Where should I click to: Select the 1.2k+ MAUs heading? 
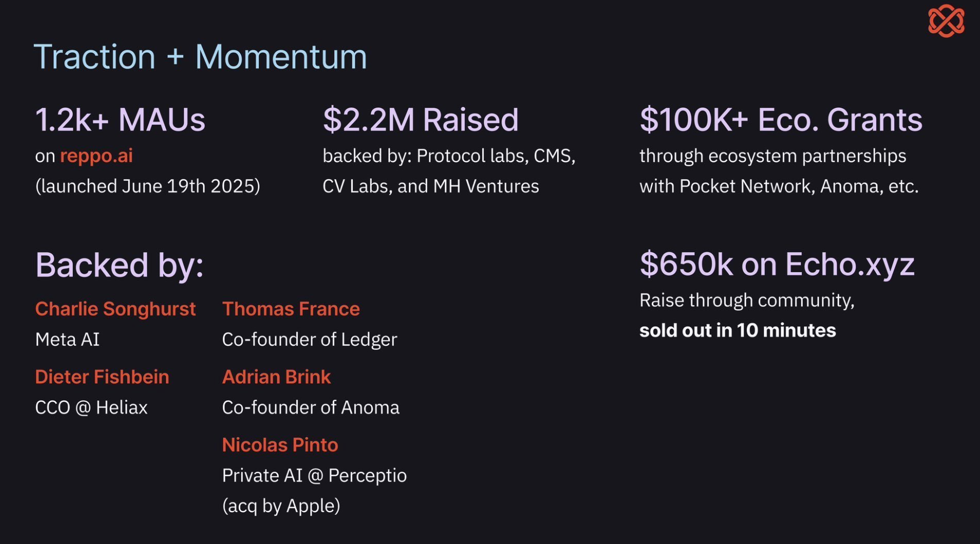click(x=120, y=119)
